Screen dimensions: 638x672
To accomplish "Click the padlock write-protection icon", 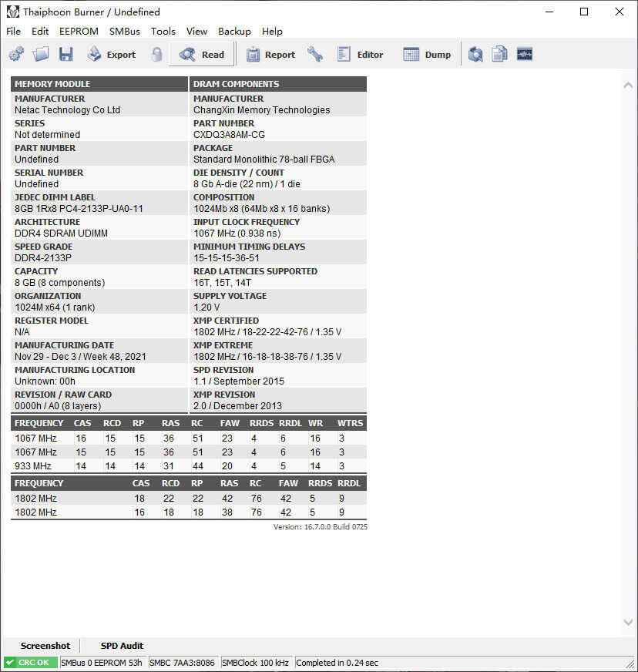I will tap(157, 55).
